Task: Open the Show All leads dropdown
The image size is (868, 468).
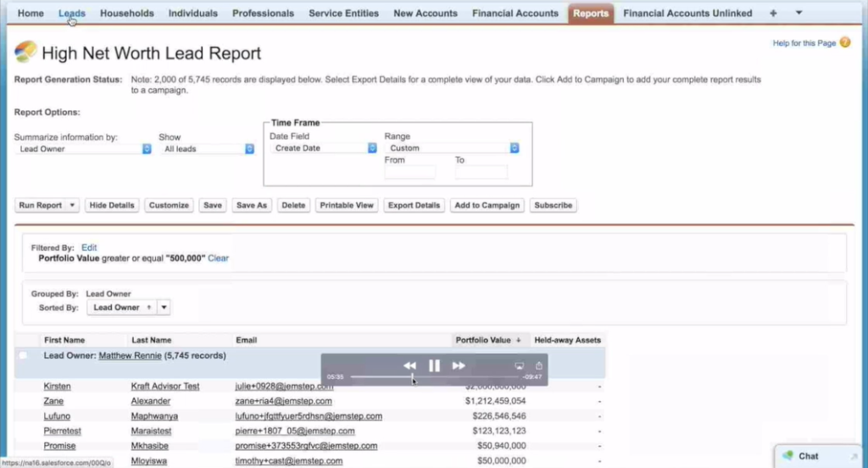Action: click(208, 148)
